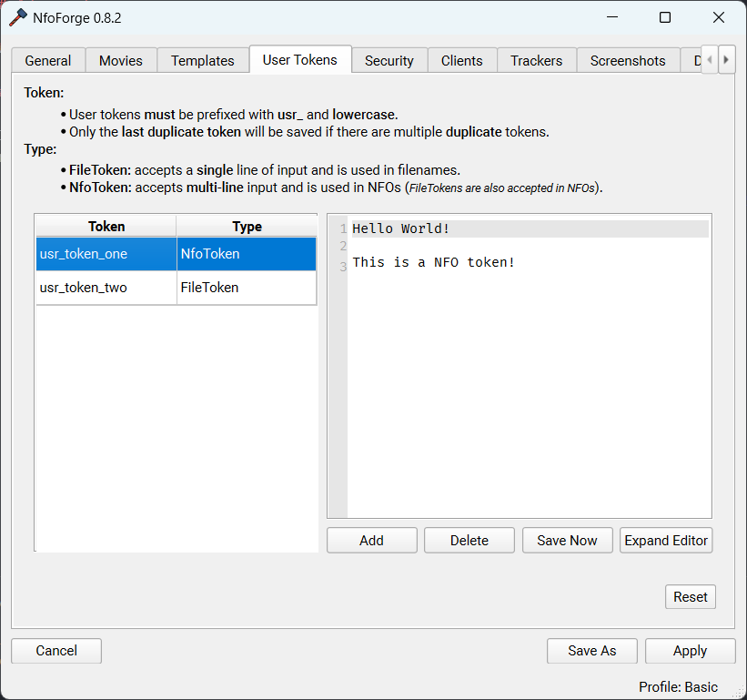The height and width of the screenshot is (700, 747).
Task: Sort by the Token column header
Action: click(x=106, y=227)
